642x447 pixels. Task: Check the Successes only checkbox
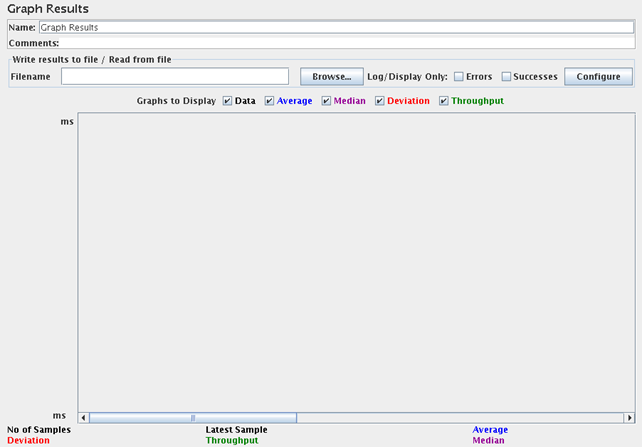(506, 76)
